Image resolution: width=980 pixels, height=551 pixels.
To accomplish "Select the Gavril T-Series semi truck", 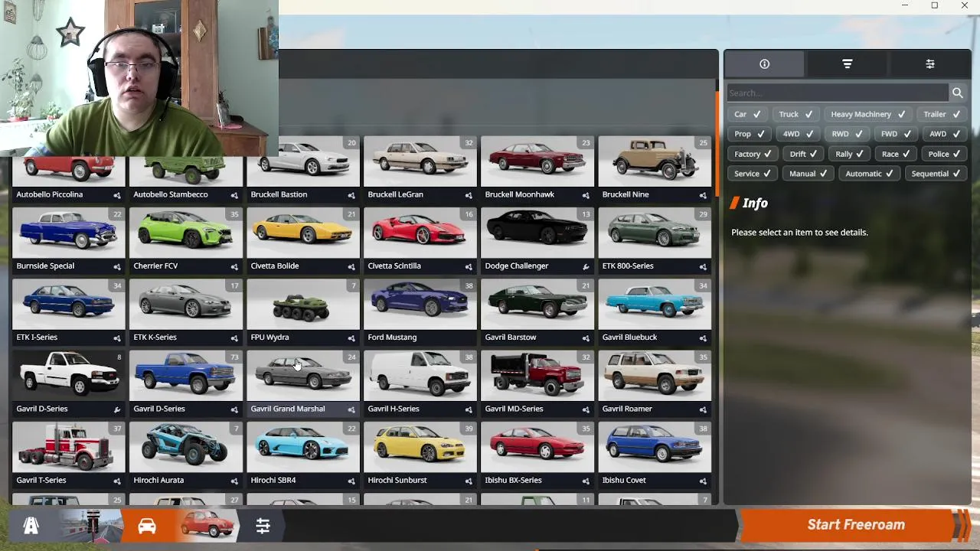I will click(68, 448).
